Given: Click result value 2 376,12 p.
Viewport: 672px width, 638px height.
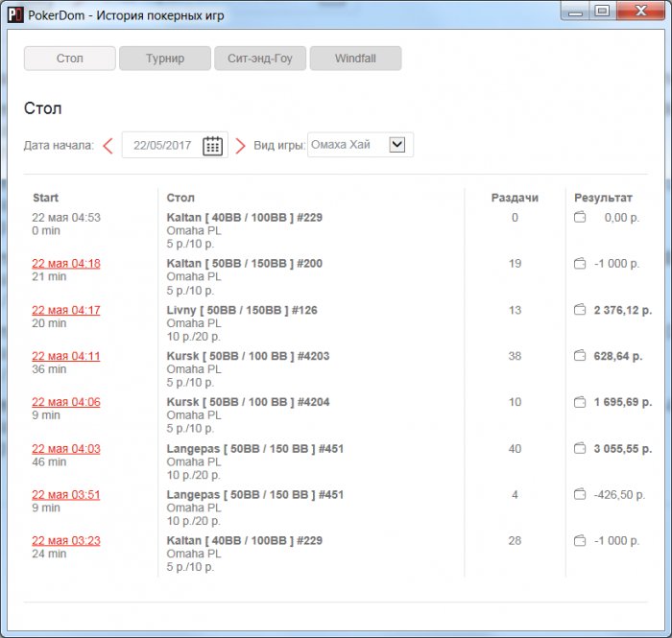Looking at the screenshot, I should (x=623, y=310).
